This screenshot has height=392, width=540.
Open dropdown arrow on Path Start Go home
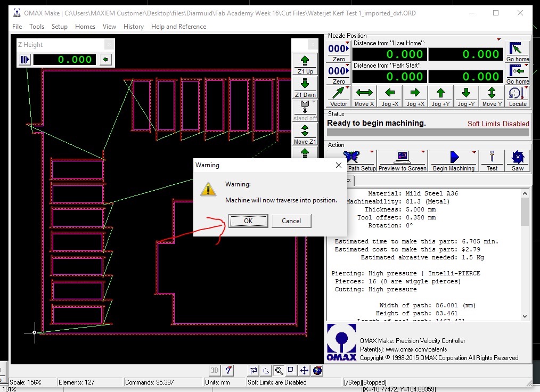[x=527, y=65]
